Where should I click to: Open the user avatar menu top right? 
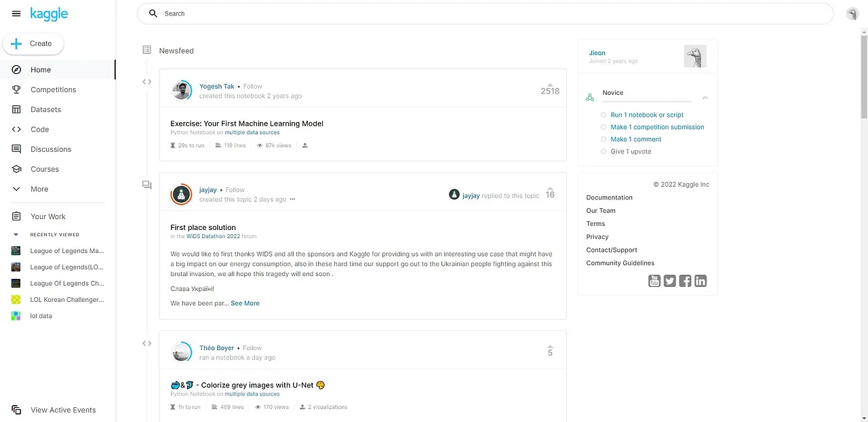(x=852, y=14)
